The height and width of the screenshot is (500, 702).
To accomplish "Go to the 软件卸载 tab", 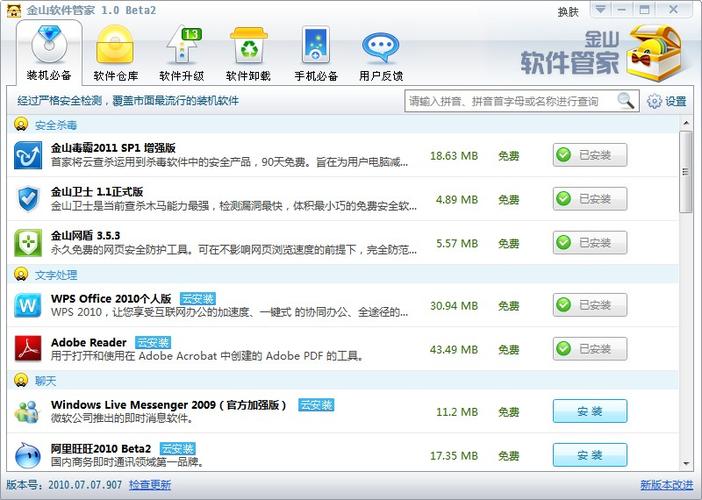I will 248,53.
